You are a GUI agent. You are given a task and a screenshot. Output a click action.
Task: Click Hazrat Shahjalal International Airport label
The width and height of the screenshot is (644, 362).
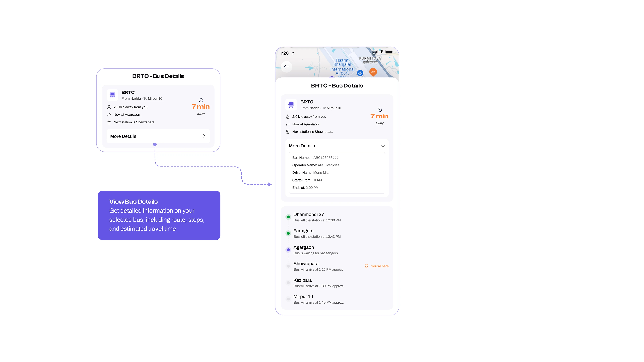tap(342, 67)
